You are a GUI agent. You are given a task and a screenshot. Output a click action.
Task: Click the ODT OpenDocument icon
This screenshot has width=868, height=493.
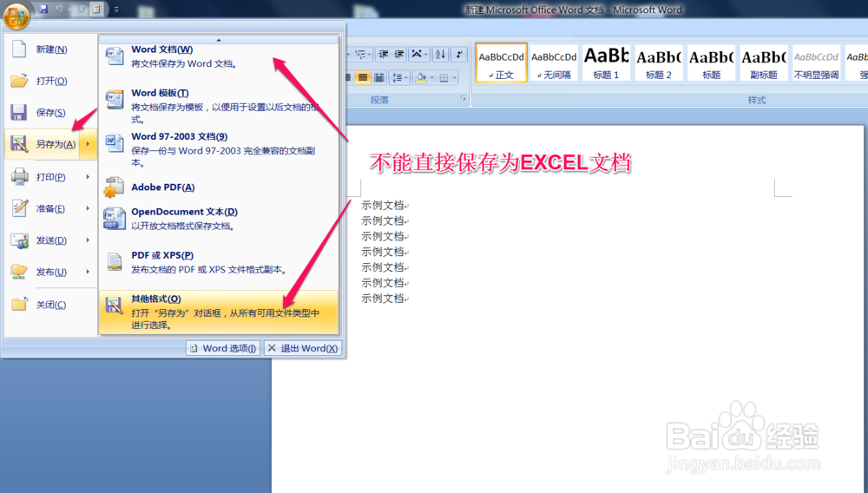click(x=114, y=218)
